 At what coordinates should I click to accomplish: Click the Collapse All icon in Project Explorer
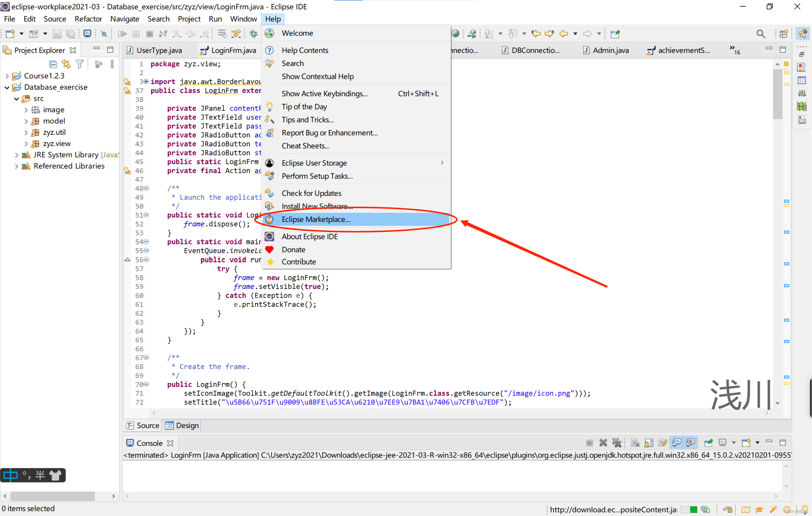pos(53,64)
